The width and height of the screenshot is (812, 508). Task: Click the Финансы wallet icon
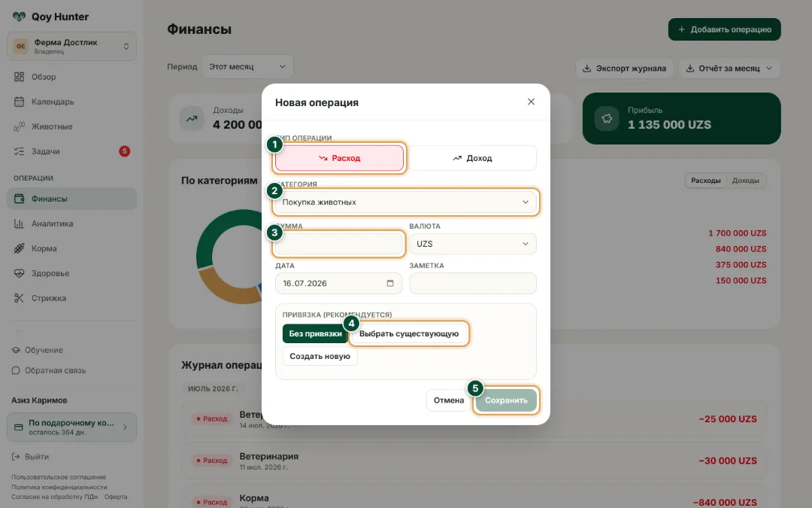tap(19, 199)
